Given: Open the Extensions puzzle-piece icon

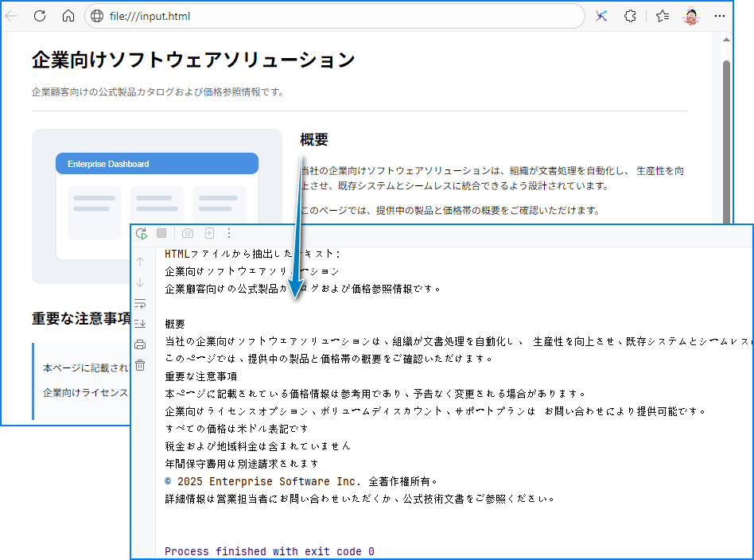Looking at the screenshot, I should point(630,15).
